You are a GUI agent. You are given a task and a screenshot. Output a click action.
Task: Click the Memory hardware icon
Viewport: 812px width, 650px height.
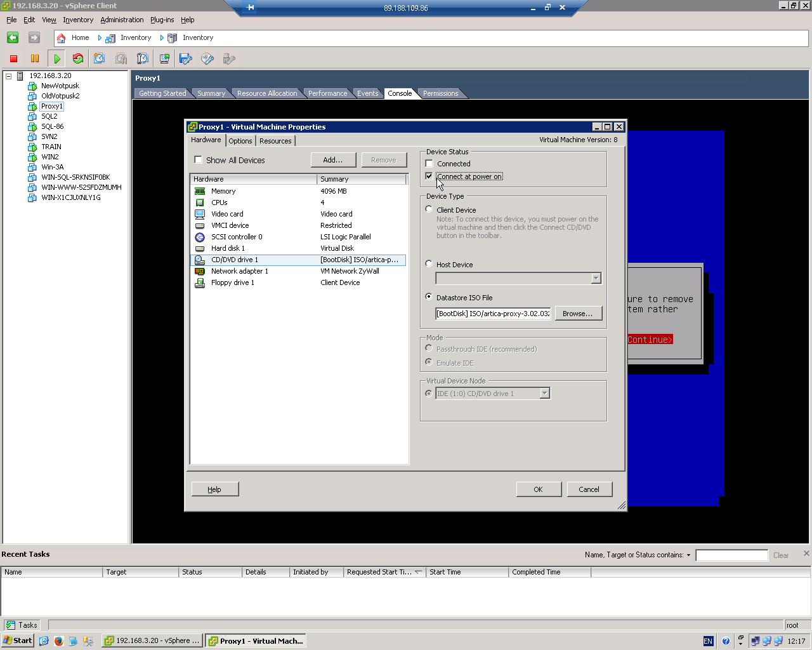(x=200, y=191)
